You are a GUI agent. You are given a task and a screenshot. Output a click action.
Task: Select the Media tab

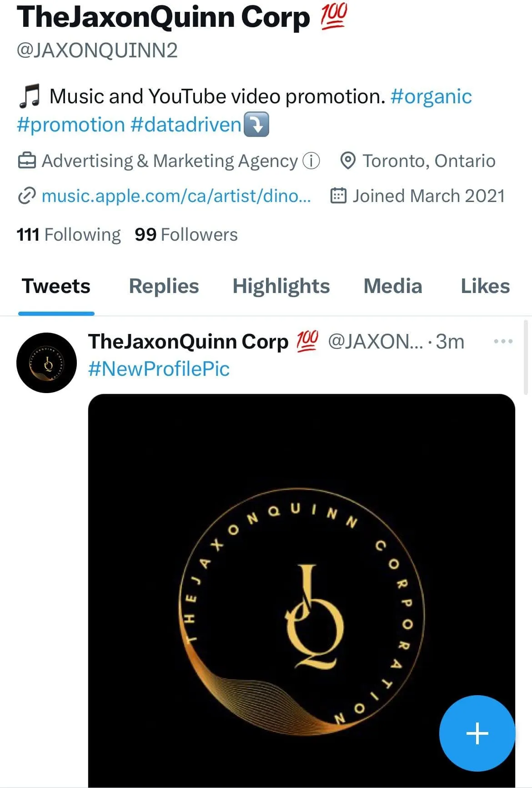(x=393, y=286)
